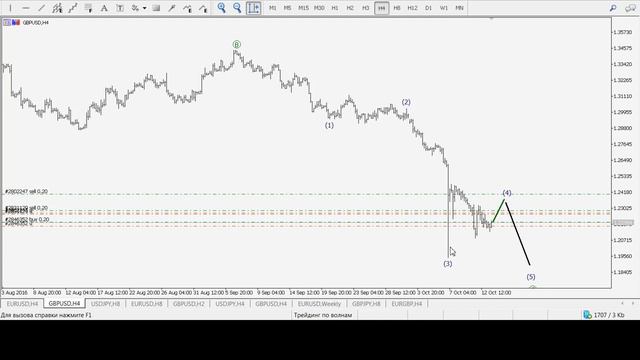Open the EURUSD,Weekly chart tab

(319, 304)
